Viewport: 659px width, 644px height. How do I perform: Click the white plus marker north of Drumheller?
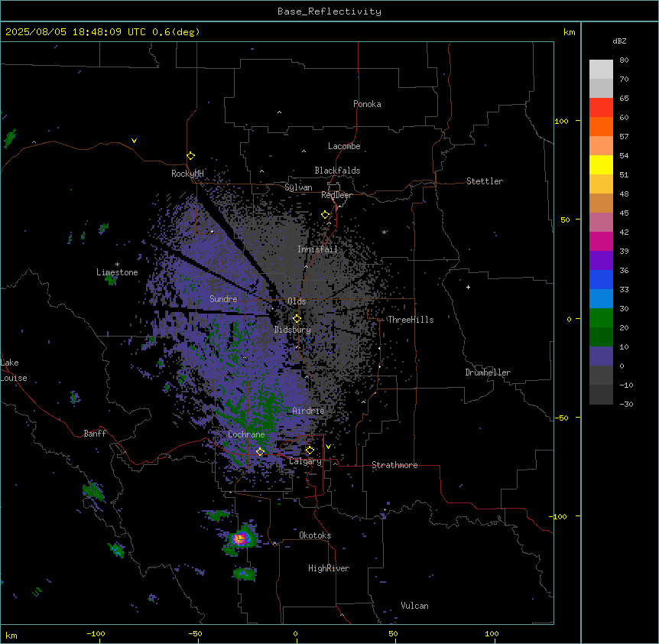click(x=468, y=287)
